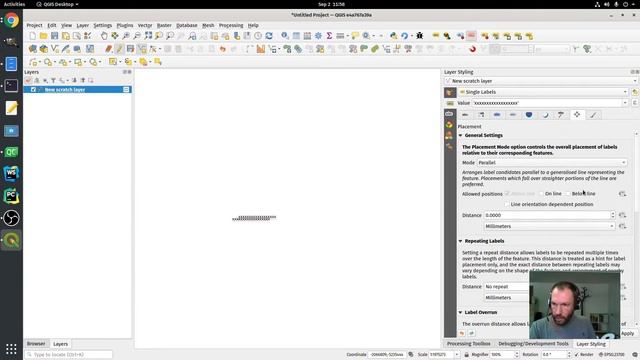Open the Vector menu
640x360 pixels.
click(144, 25)
